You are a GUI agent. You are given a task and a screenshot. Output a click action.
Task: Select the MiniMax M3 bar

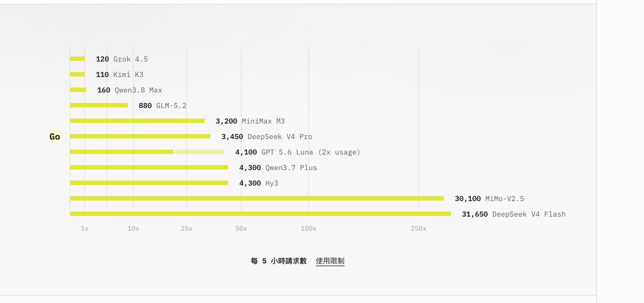(137, 121)
